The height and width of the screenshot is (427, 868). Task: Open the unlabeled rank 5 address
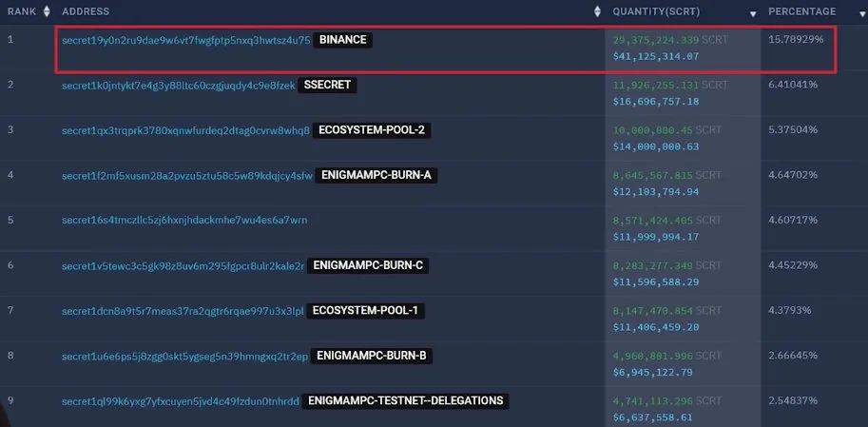point(184,221)
